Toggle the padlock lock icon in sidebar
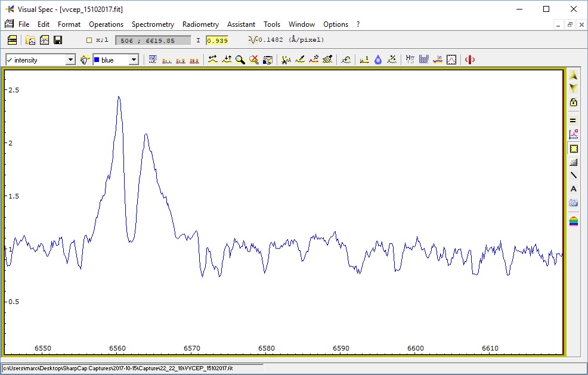 pyautogui.click(x=574, y=103)
